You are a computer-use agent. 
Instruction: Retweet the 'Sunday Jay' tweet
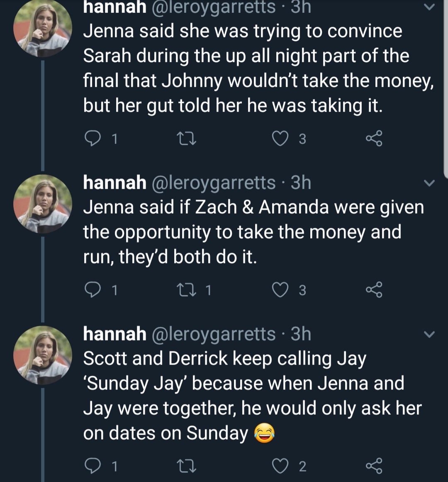click(187, 466)
